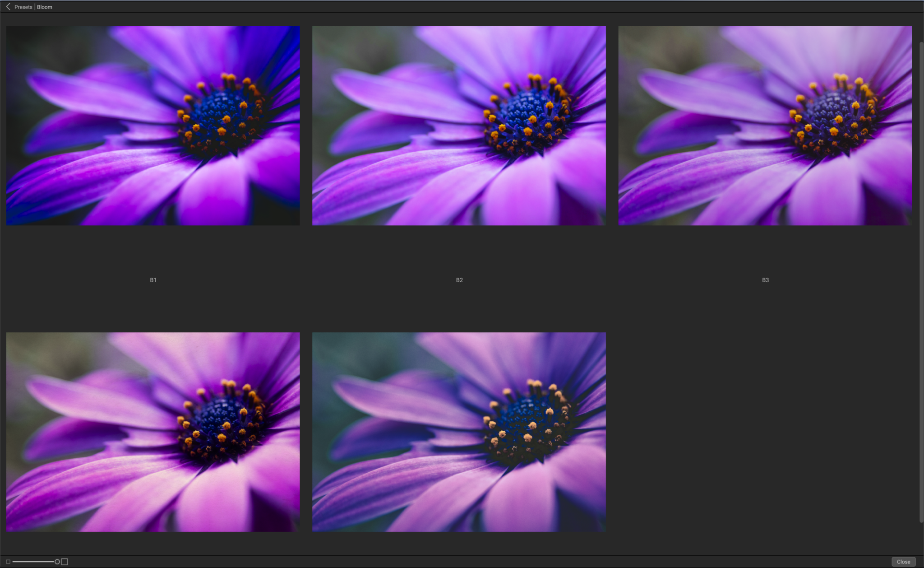The height and width of the screenshot is (568, 924).
Task: Click the breadcrumb separator area near Bloom
Action: pos(35,7)
